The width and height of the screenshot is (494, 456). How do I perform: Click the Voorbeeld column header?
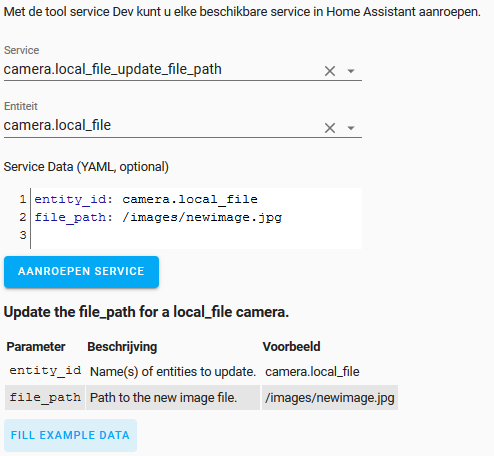(x=291, y=347)
